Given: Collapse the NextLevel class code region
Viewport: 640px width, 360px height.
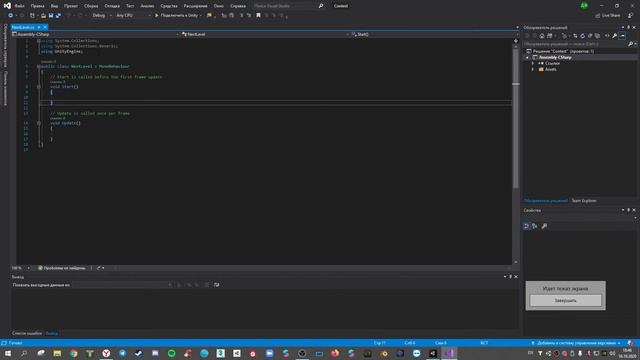Looking at the screenshot, I should pos(39,66).
